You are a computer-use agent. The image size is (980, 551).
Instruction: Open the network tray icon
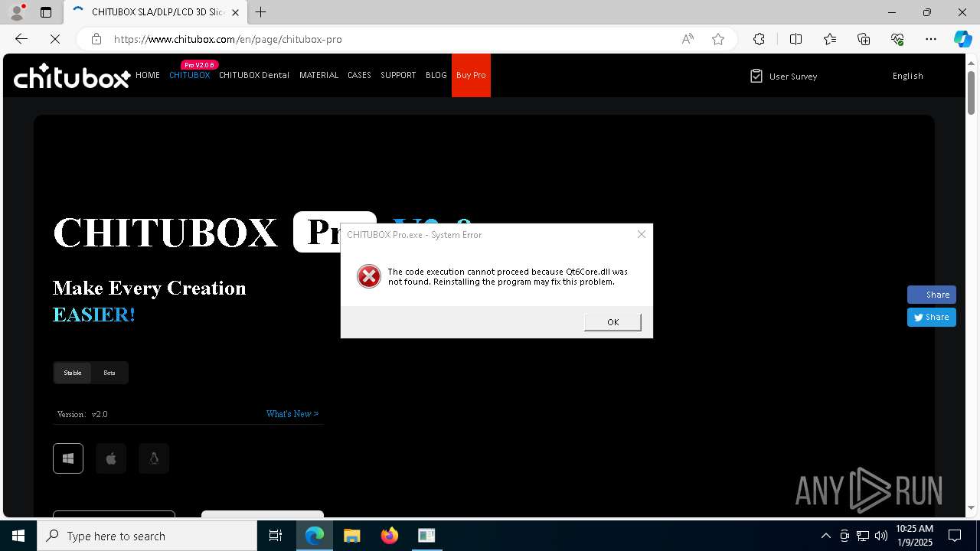[x=862, y=536]
